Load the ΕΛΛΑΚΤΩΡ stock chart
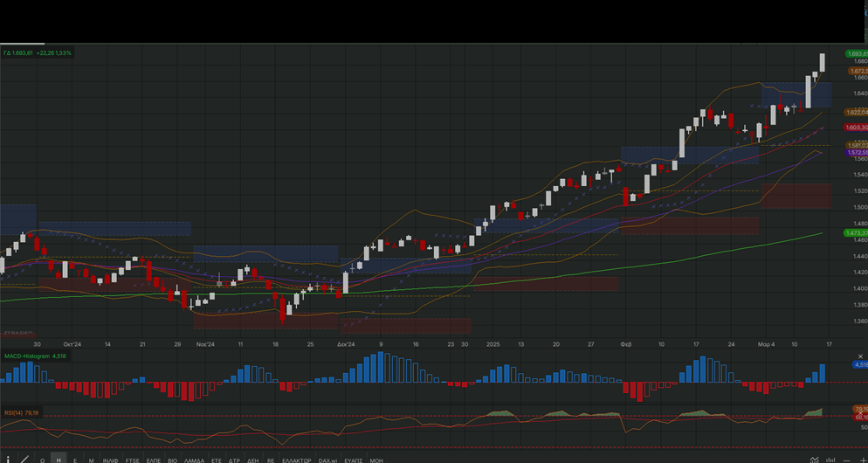The image size is (868, 463). pyautogui.click(x=297, y=460)
